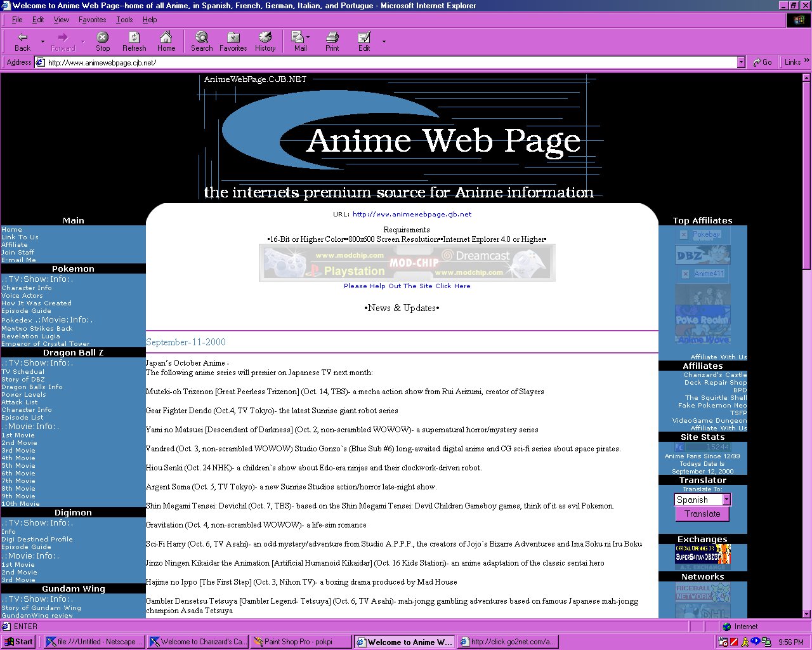812x650 pixels.
Task: Switch to Paint Shop Pro taskbar button
Action: [x=301, y=642]
